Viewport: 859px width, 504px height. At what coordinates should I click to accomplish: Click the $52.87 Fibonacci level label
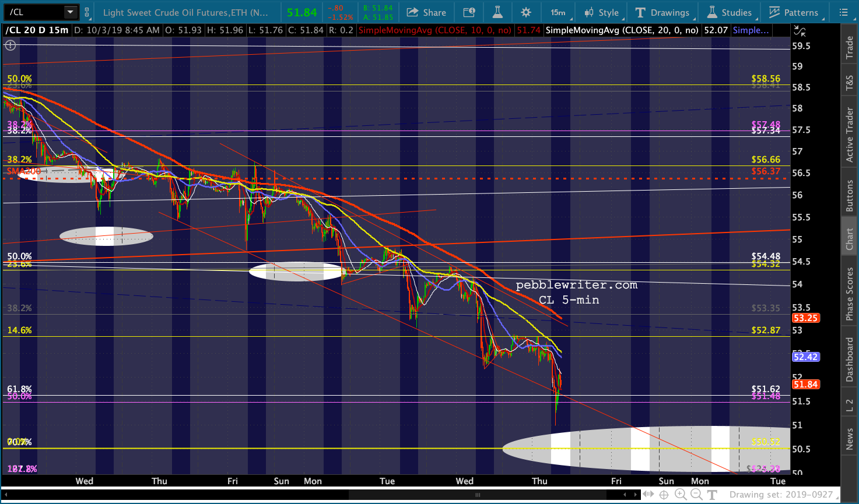766,330
